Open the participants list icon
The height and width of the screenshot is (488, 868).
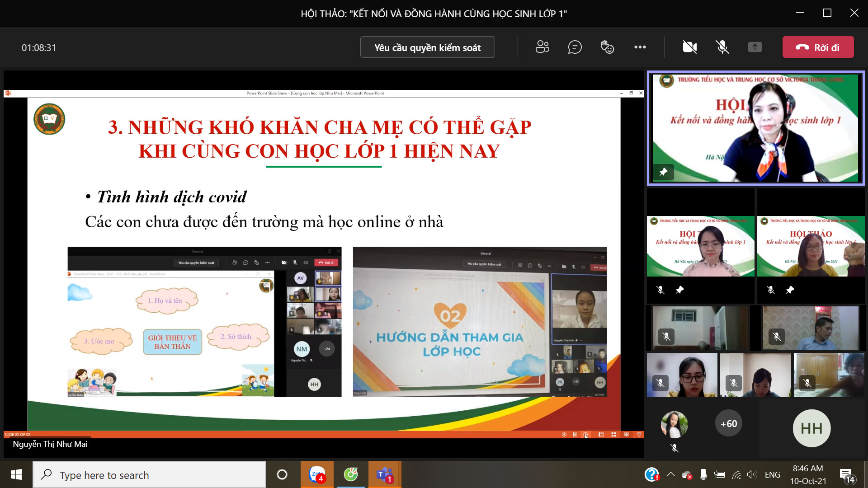(542, 47)
